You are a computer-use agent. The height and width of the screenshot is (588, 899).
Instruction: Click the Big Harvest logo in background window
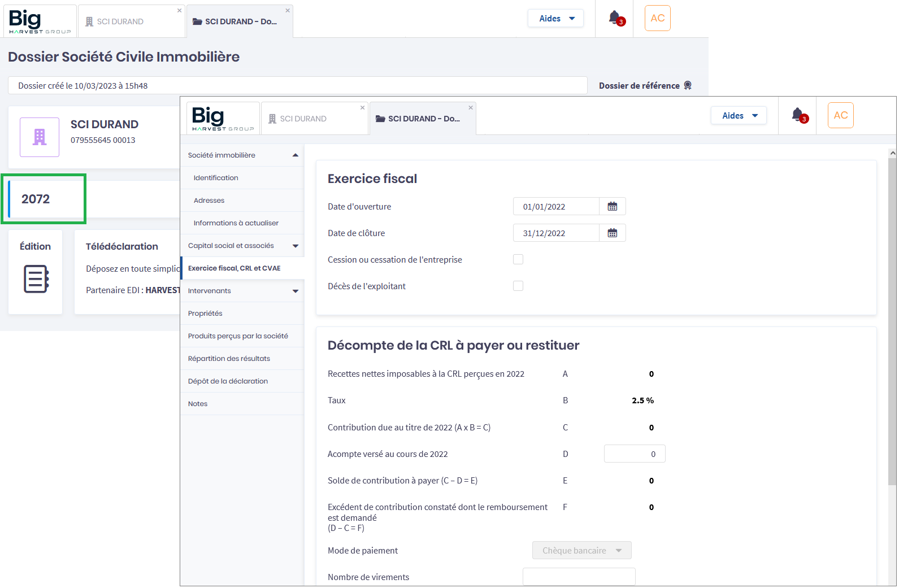pos(40,21)
